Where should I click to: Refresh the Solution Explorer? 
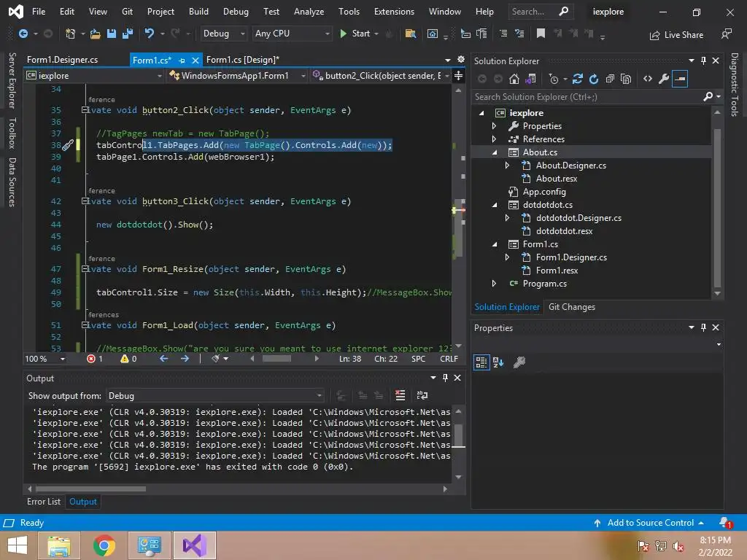point(594,79)
